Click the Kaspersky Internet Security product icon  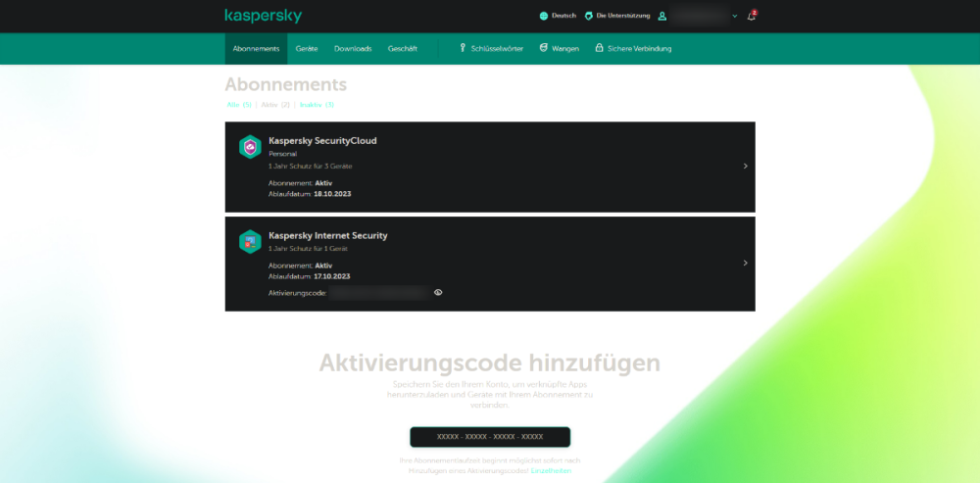coord(250,242)
